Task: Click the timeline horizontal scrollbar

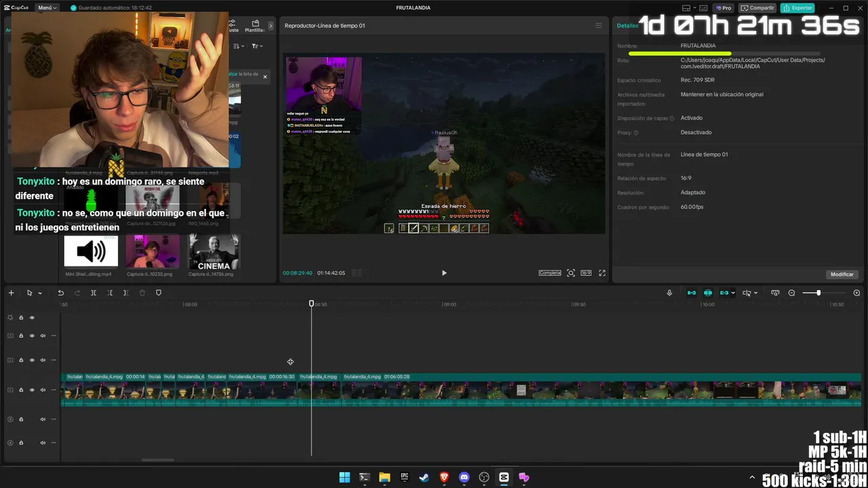Action: point(157,460)
